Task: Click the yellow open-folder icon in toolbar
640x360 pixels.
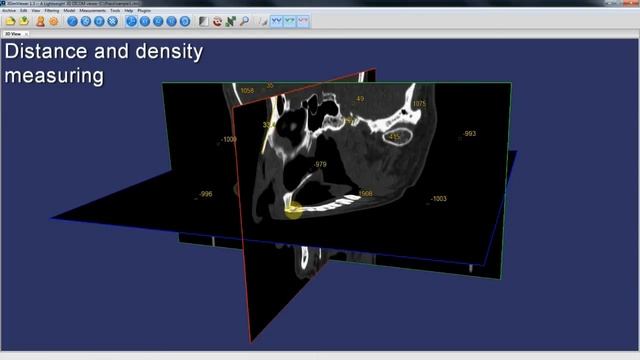Action: coord(10,21)
